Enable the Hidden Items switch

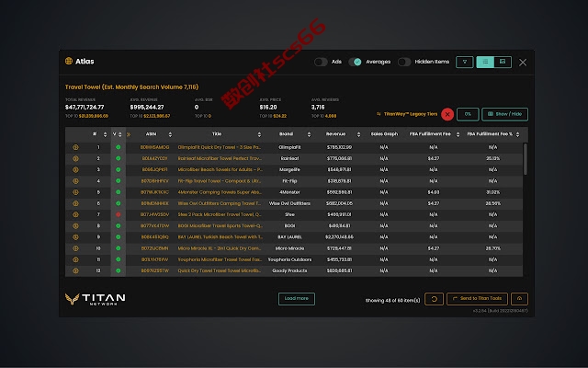404,62
